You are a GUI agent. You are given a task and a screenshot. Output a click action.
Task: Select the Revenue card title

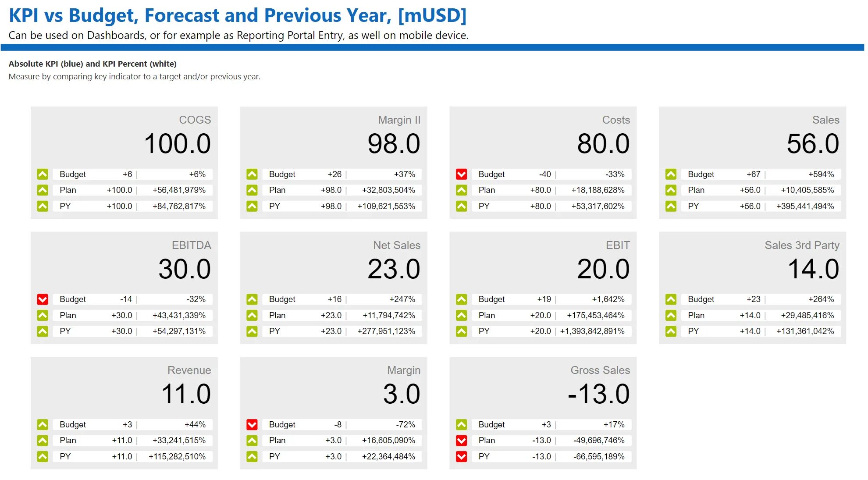coord(189,370)
